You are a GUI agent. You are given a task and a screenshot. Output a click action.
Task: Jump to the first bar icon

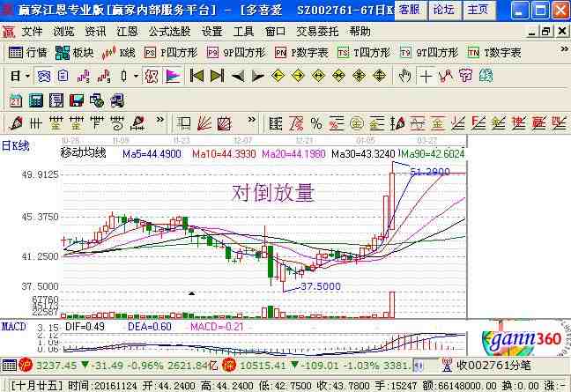click(197, 76)
